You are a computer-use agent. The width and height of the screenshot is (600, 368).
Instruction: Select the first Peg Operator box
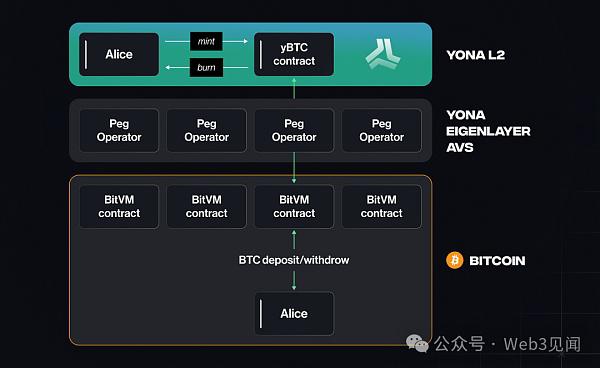(119, 130)
